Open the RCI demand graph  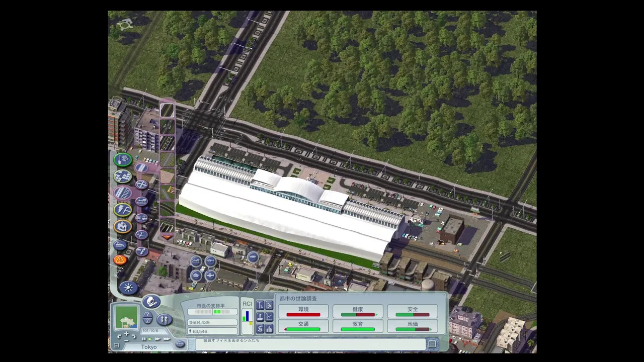click(x=247, y=317)
